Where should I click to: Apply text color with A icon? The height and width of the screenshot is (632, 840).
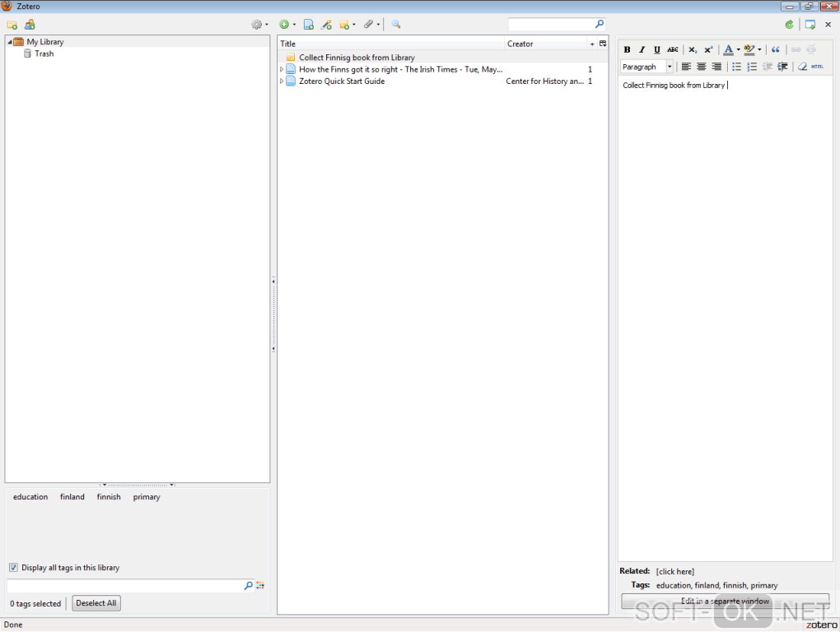(728, 49)
